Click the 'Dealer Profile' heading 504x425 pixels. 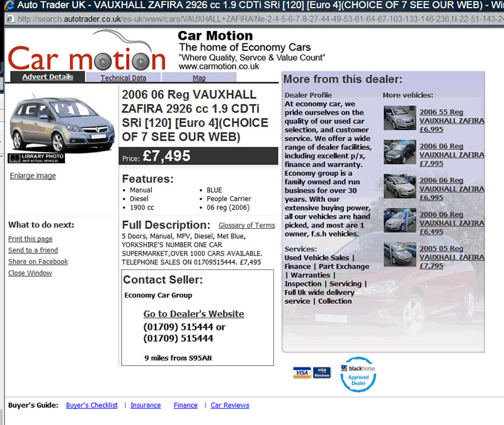(x=308, y=95)
